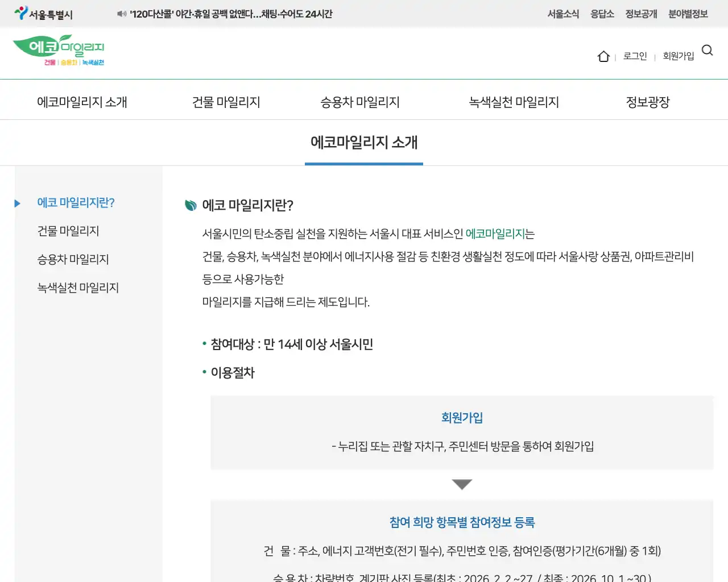Click the speaker announcement icon
728x582 pixels.
122,14
